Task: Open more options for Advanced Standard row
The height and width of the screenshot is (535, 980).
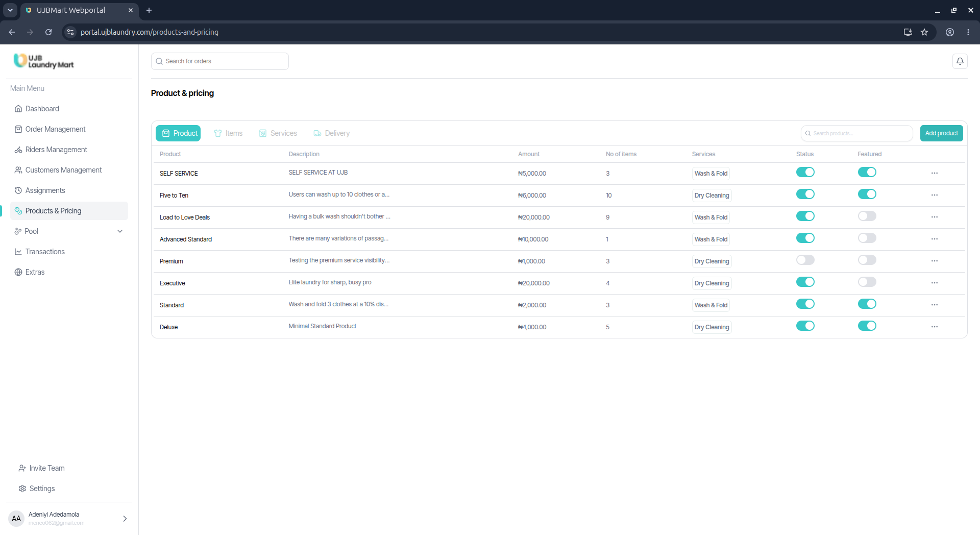Action: point(934,239)
